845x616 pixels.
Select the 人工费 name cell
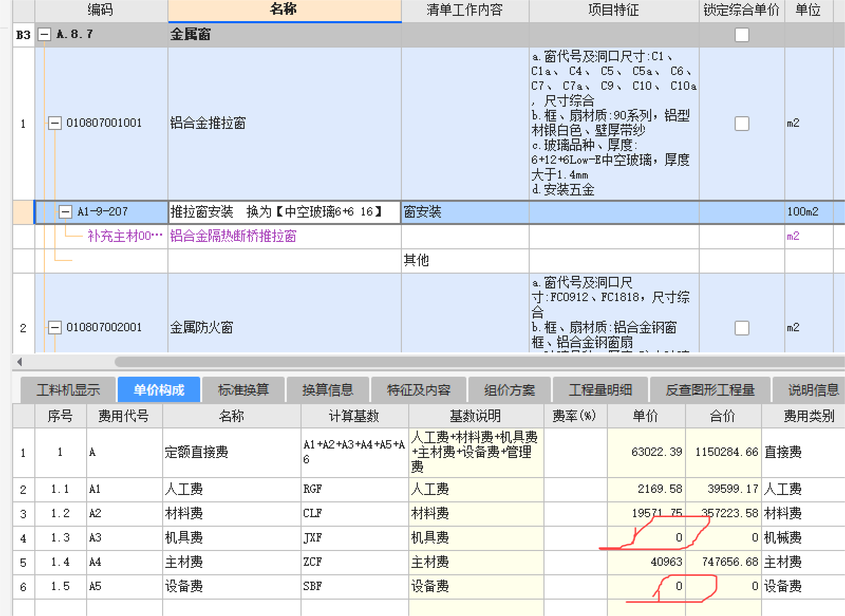tap(232, 490)
